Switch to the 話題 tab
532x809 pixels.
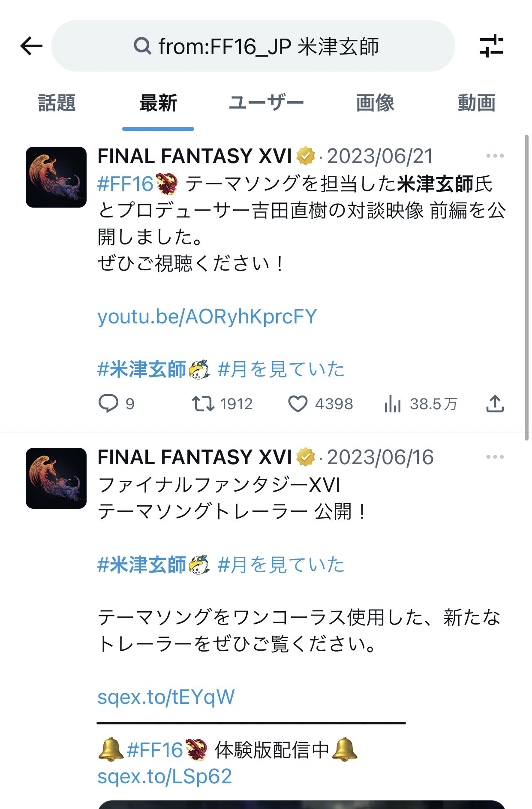click(57, 103)
